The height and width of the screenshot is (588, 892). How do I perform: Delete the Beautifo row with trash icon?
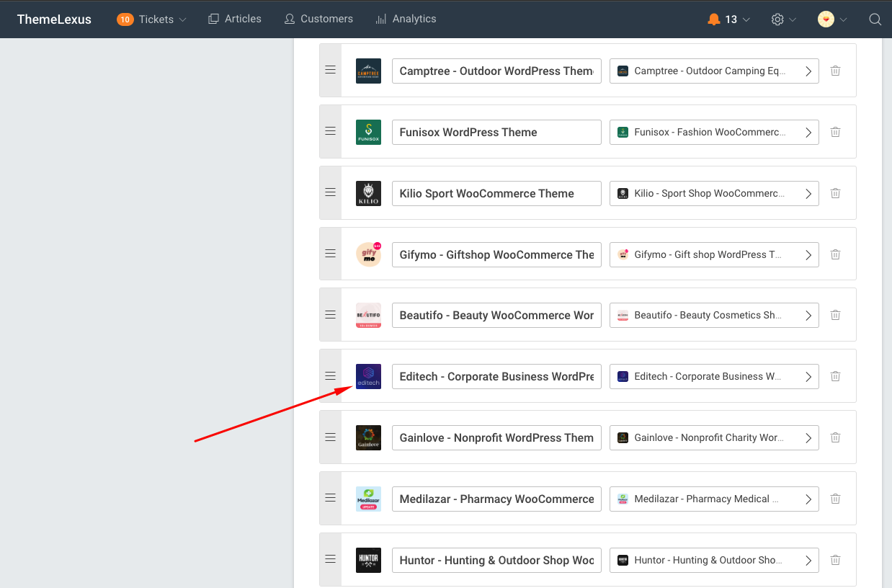835,315
